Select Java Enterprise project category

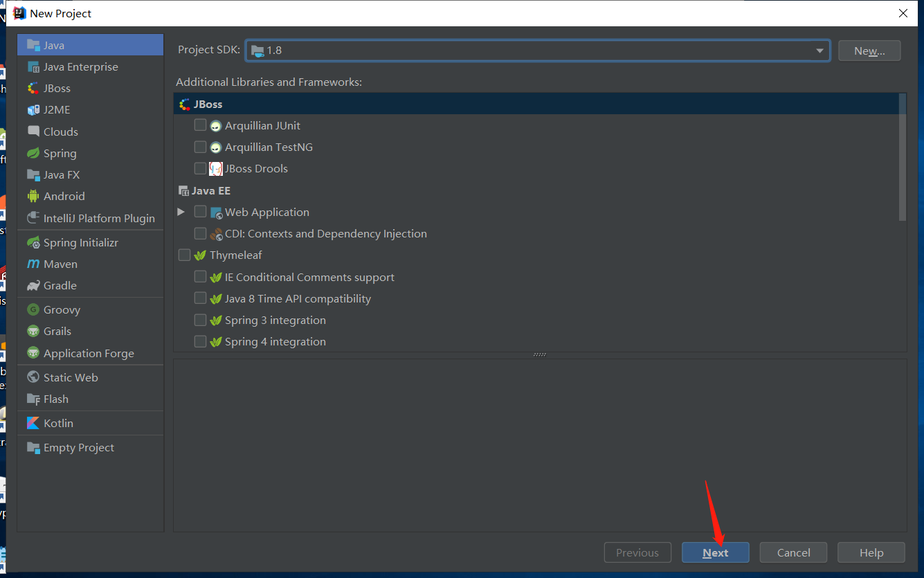tap(80, 66)
